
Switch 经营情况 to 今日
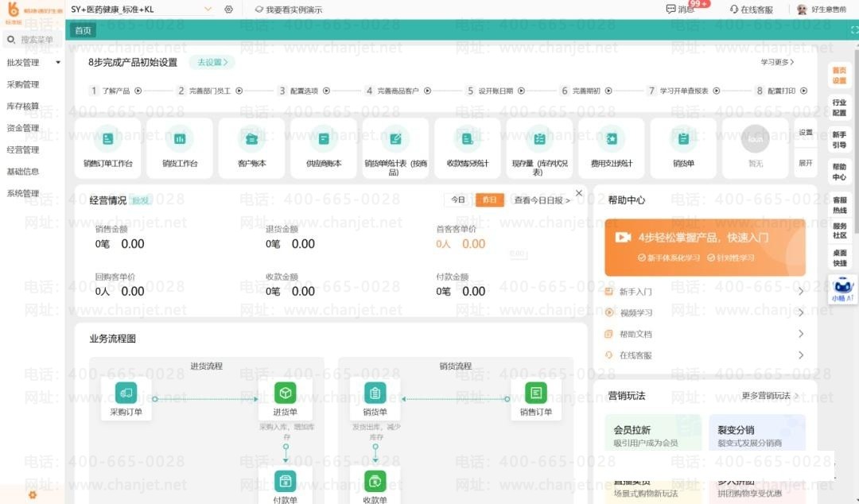tap(458, 200)
